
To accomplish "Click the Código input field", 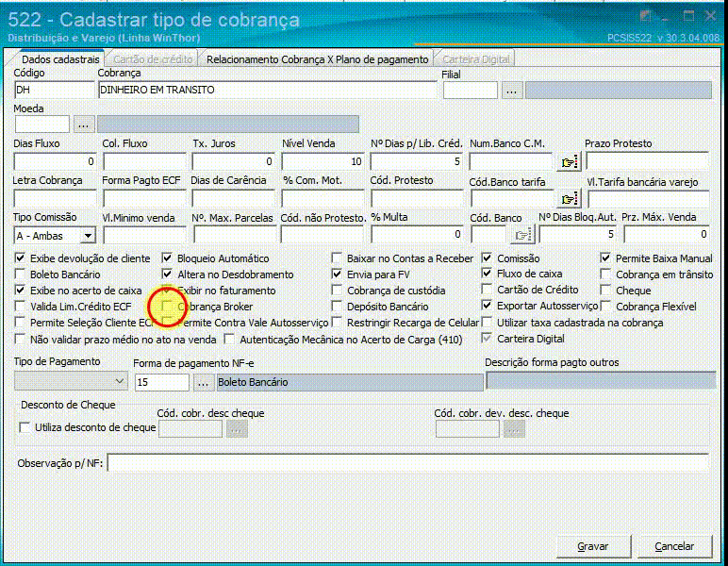I will [55, 90].
